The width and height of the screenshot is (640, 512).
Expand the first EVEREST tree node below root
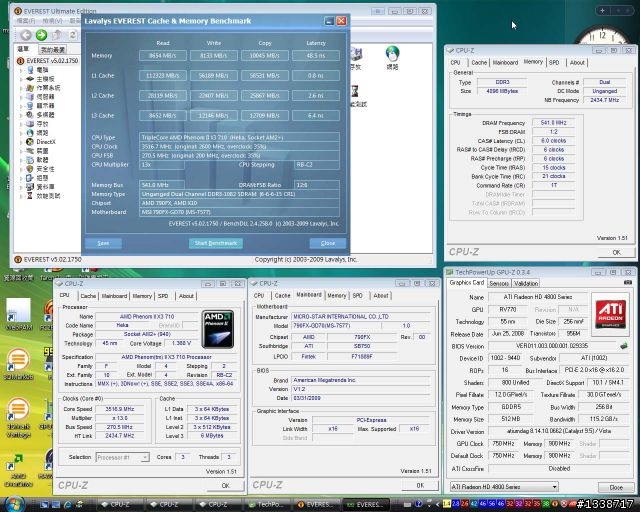pos(21,70)
